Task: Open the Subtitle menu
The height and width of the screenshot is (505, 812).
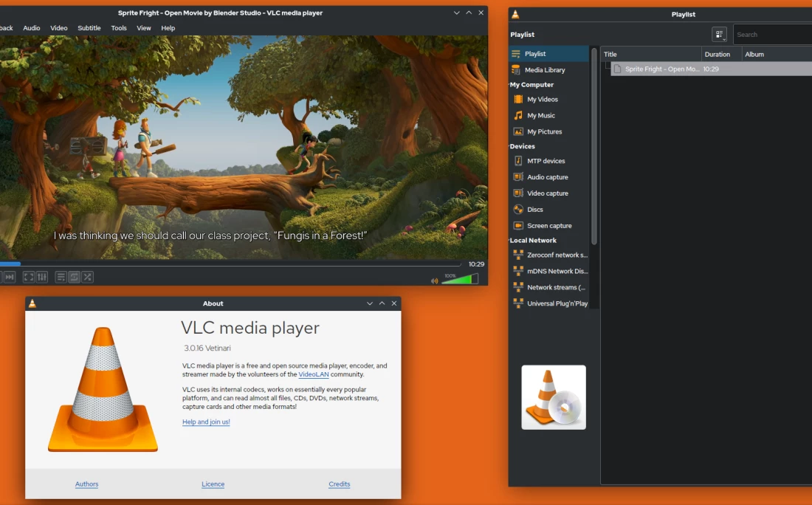Action: tap(89, 28)
